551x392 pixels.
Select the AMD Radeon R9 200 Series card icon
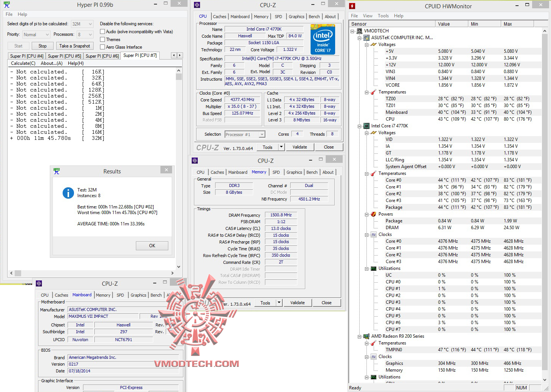(x=366, y=336)
